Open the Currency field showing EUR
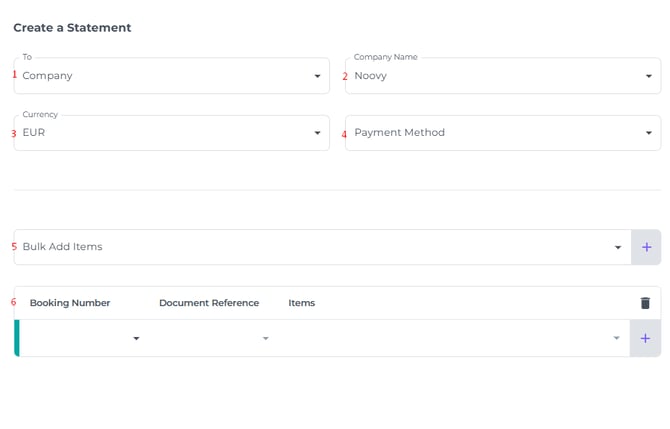The width and height of the screenshot is (670, 429). point(160,133)
